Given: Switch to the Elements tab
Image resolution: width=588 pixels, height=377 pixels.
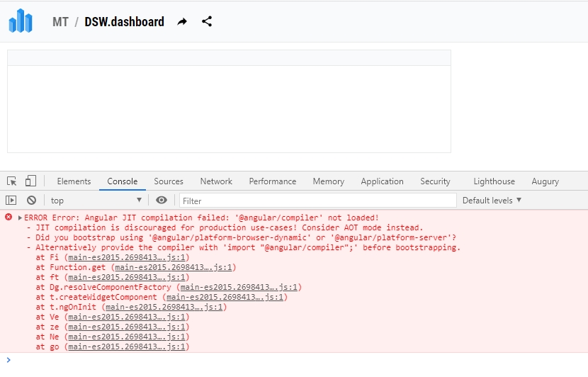Looking at the screenshot, I should pyautogui.click(x=74, y=181).
